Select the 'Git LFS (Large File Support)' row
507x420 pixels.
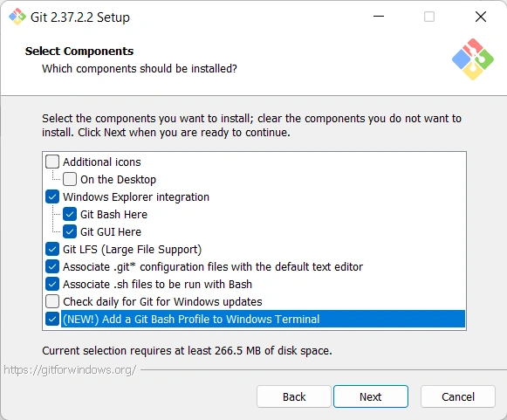pos(133,249)
